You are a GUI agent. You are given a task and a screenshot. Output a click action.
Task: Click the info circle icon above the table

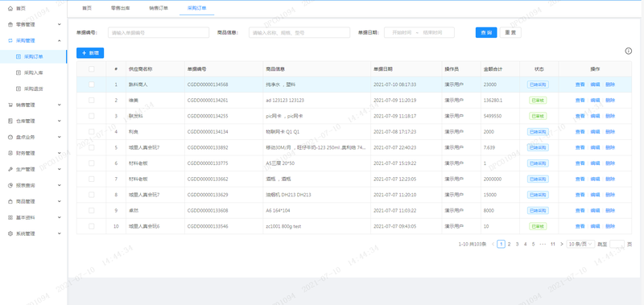(x=629, y=51)
